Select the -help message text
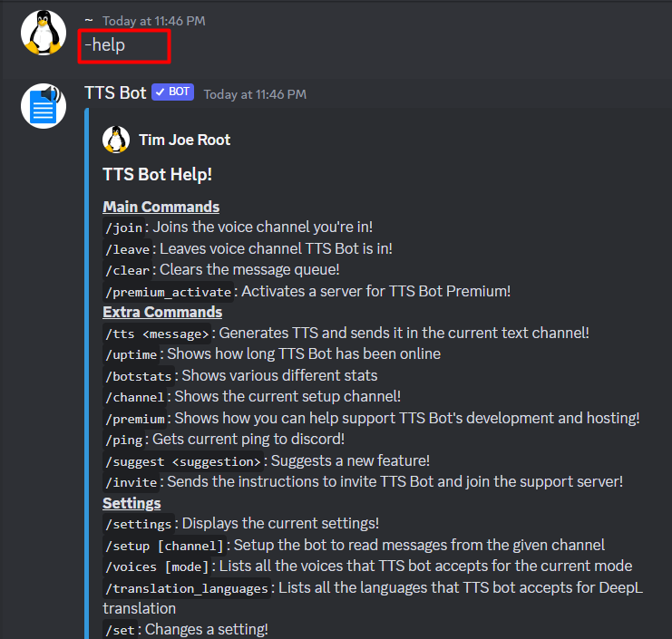The image size is (672, 639). click(105, 45)
